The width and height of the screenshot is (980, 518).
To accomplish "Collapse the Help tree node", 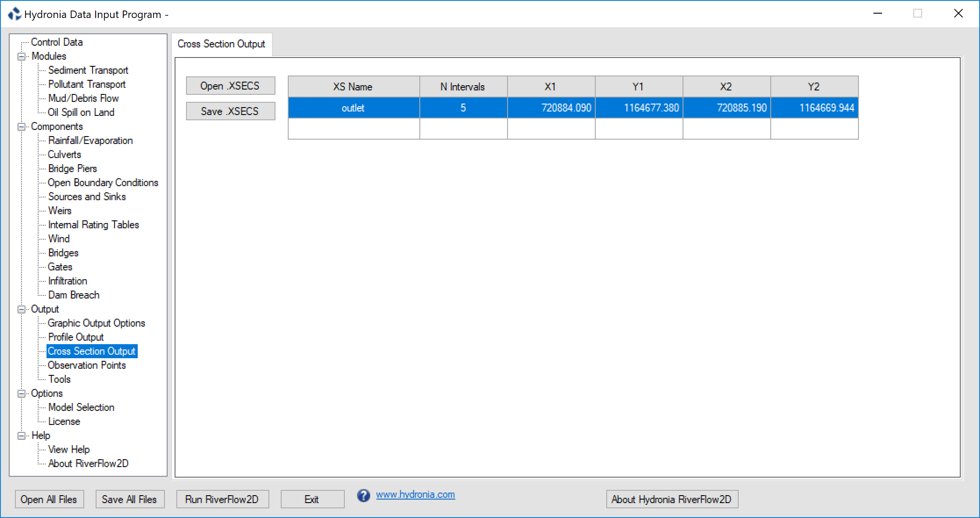I will [21, 436].
